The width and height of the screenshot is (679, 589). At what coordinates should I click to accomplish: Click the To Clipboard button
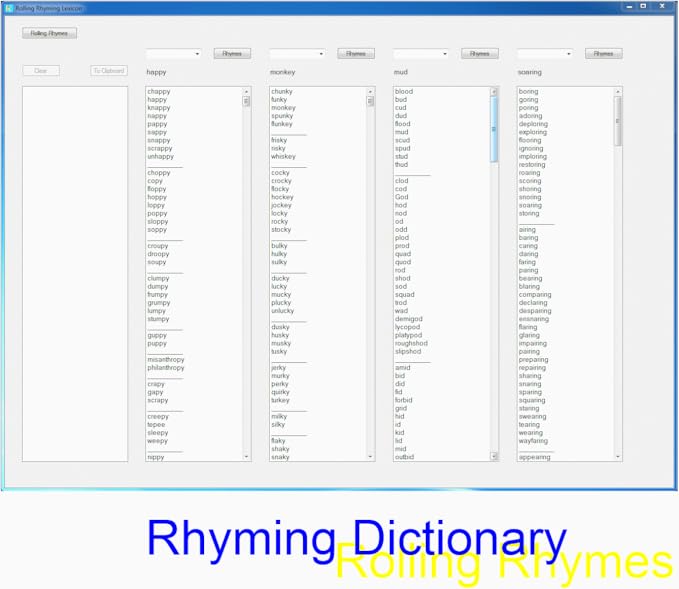click(108, 71)
